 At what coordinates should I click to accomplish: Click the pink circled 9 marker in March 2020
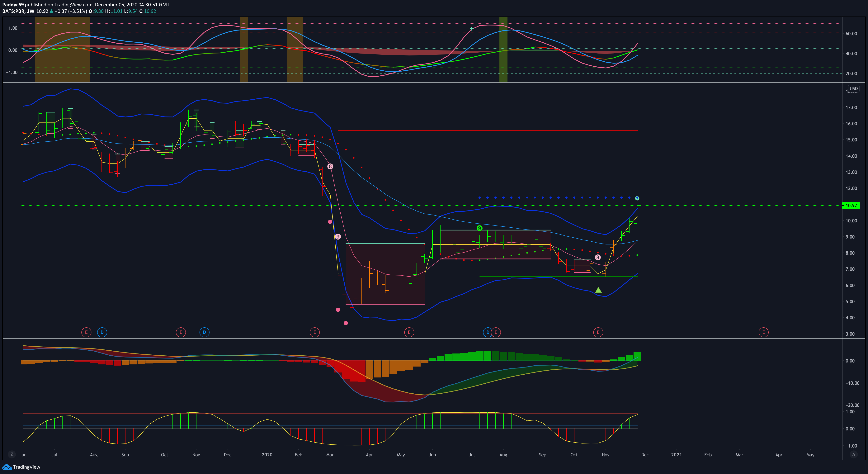[338, 237]
